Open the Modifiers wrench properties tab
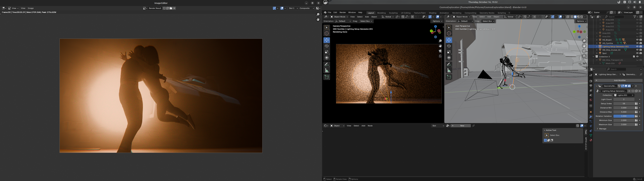This screenshot has width=644, height=181. coord(591,117)
